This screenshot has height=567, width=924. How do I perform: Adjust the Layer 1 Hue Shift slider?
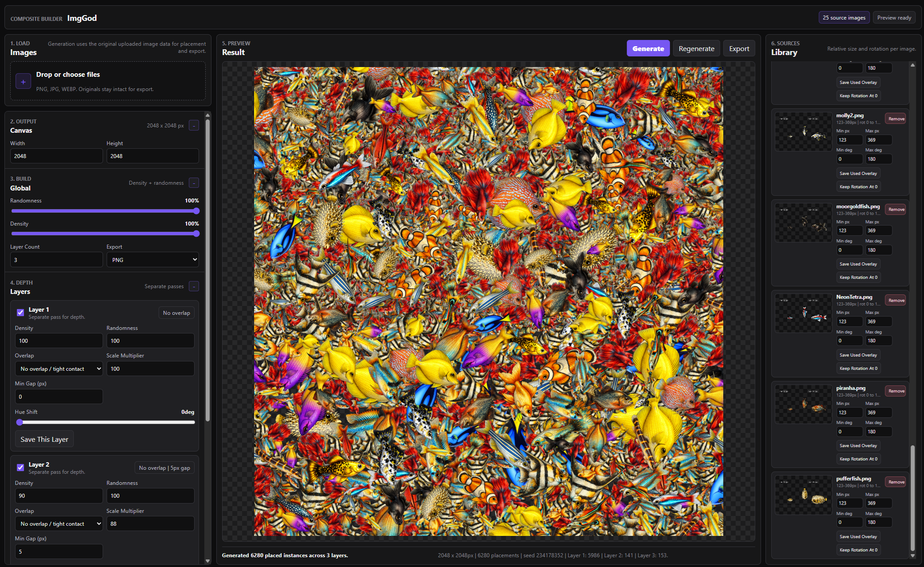click(x=20, y=422)
